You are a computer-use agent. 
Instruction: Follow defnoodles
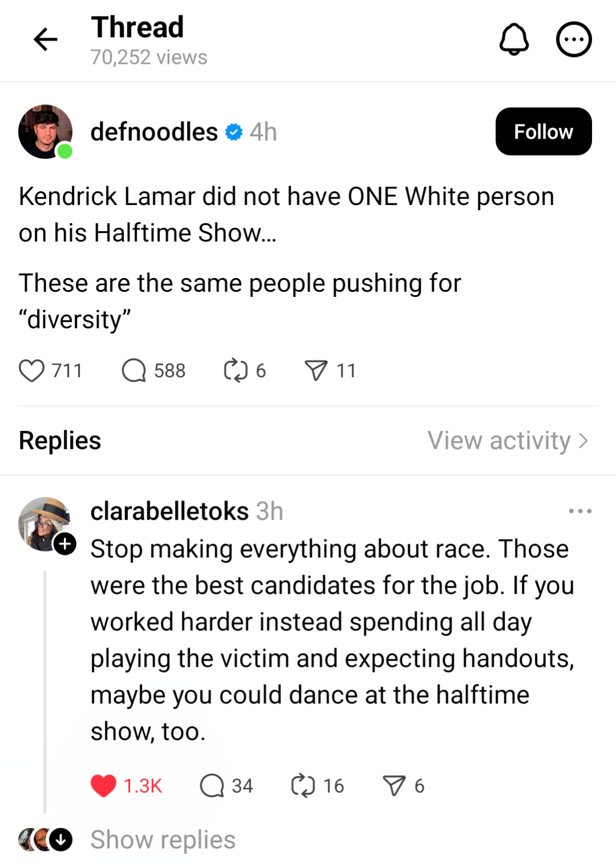543,131
